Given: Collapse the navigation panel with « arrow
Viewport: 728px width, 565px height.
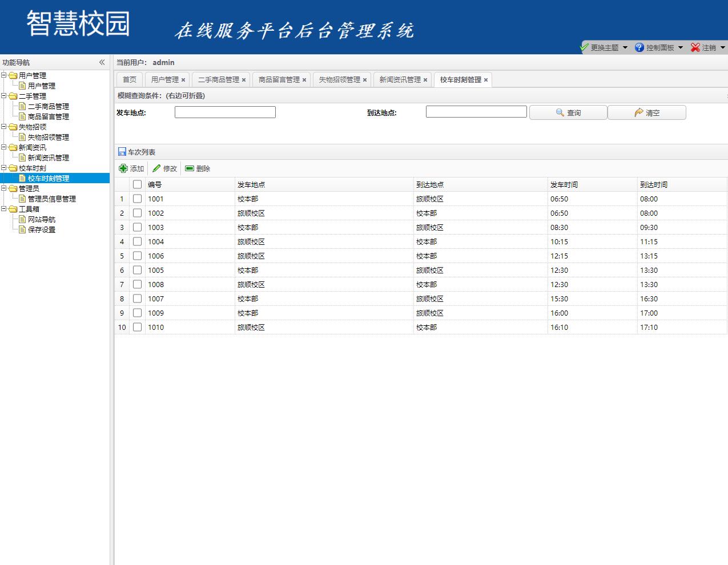Looking at the screenshot, I should [x=102, y=62].
